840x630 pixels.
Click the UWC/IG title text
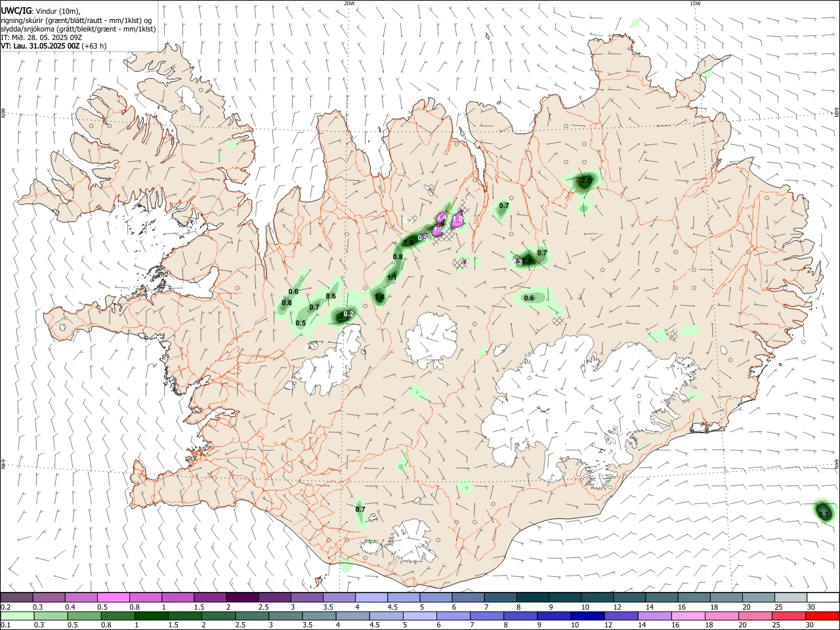pyautogui.click(x=16, y=10)
